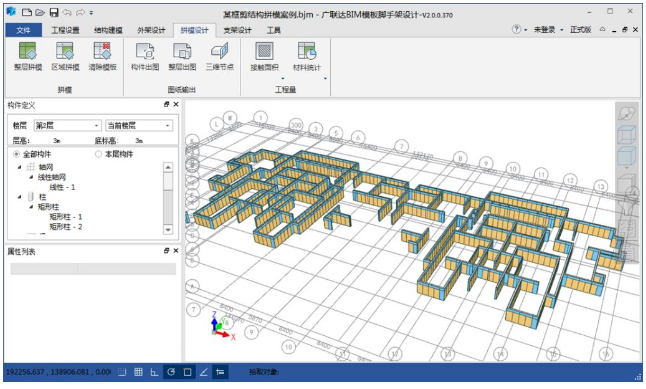The width and height of the screenshot is (646, 389).
Task: Click the 清除模板 icon
Action: [x=102, y=51]
